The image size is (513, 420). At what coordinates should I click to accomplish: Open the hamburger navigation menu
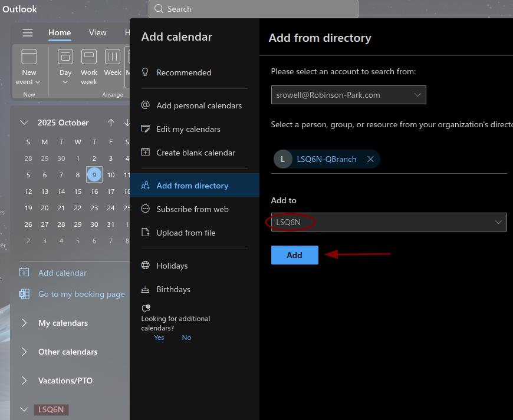(x=28, y=32)
